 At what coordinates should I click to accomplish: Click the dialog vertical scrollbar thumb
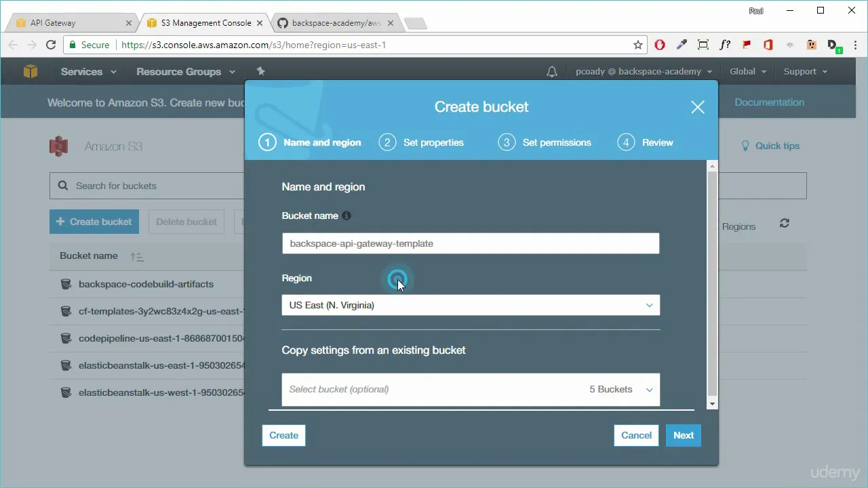click(712, 283)
